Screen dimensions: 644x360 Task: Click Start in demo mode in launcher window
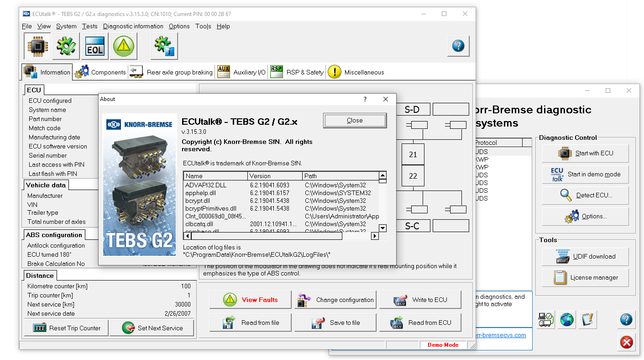[x=585, y=174]
